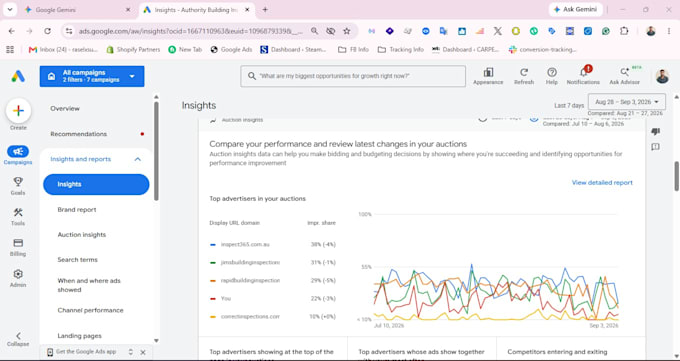Viewport: 680px width, 361px height.
Task: Click the X extension icon in Chrome toolbar
Action: 497,31
